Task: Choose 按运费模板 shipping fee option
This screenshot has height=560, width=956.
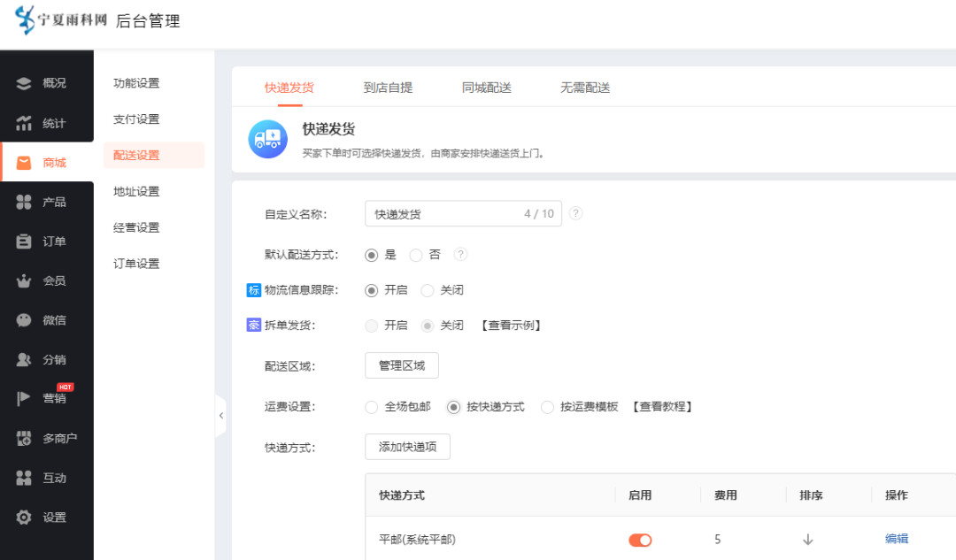Action: click(x=548, y=407)
